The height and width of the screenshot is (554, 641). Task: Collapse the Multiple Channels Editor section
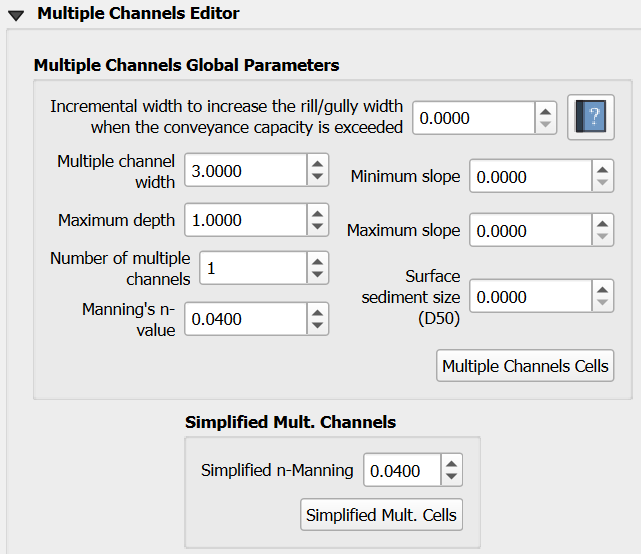tap(17, 14)
